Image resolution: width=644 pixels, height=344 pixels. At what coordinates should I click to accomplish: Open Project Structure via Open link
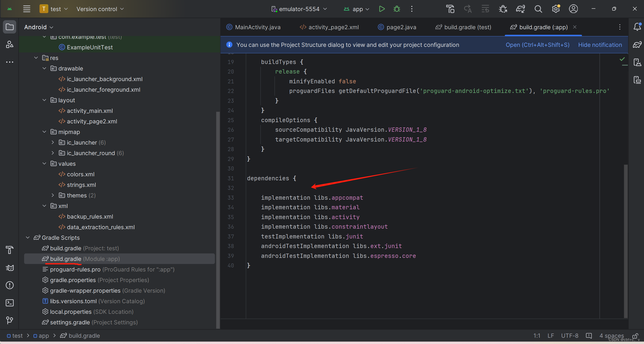[538, 45]
